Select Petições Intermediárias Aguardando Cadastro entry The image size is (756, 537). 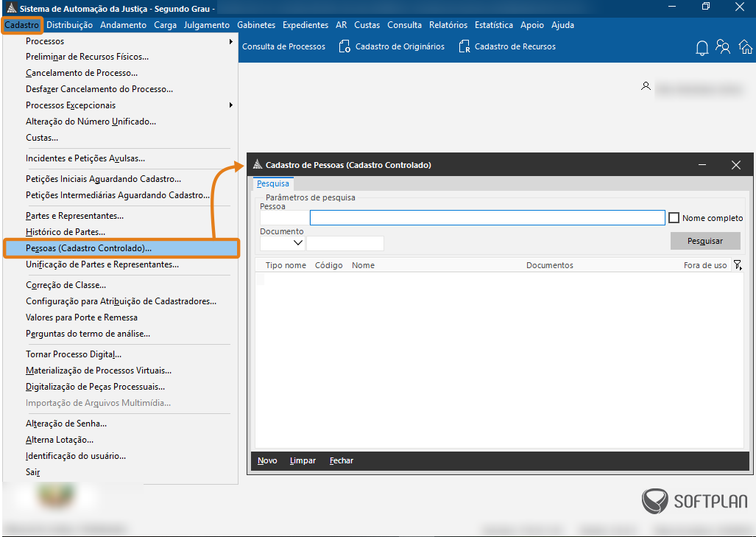coord(118,195)
